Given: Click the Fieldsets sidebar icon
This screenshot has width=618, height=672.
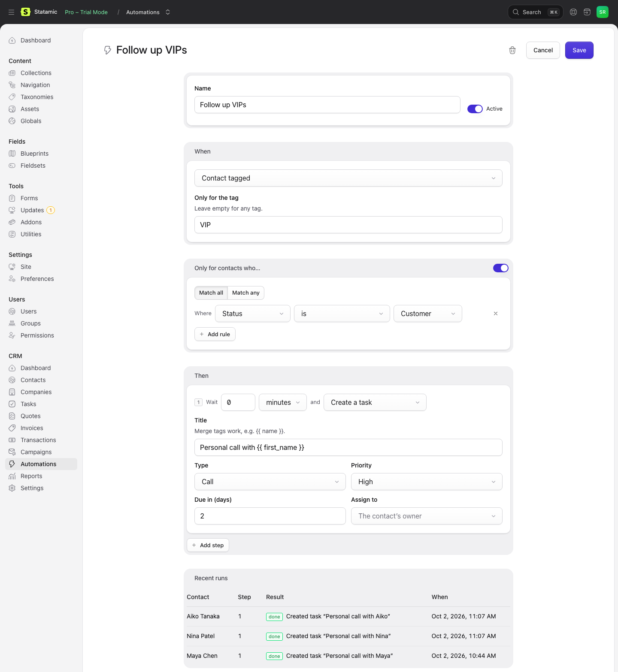Looking at the screenshot, I should 12,166.
